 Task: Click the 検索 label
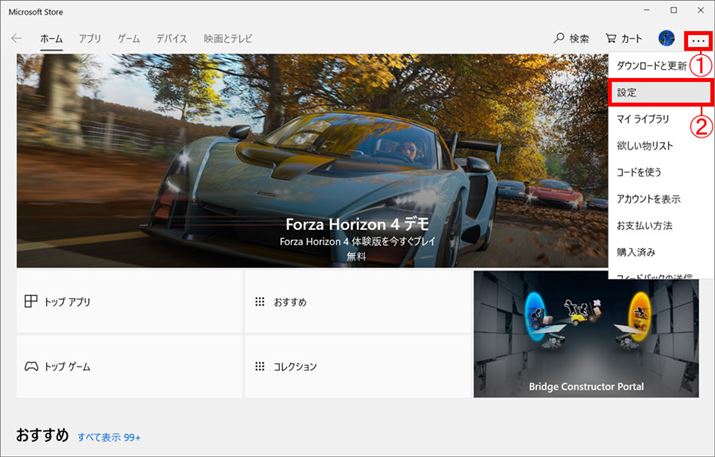pos(579,39)
